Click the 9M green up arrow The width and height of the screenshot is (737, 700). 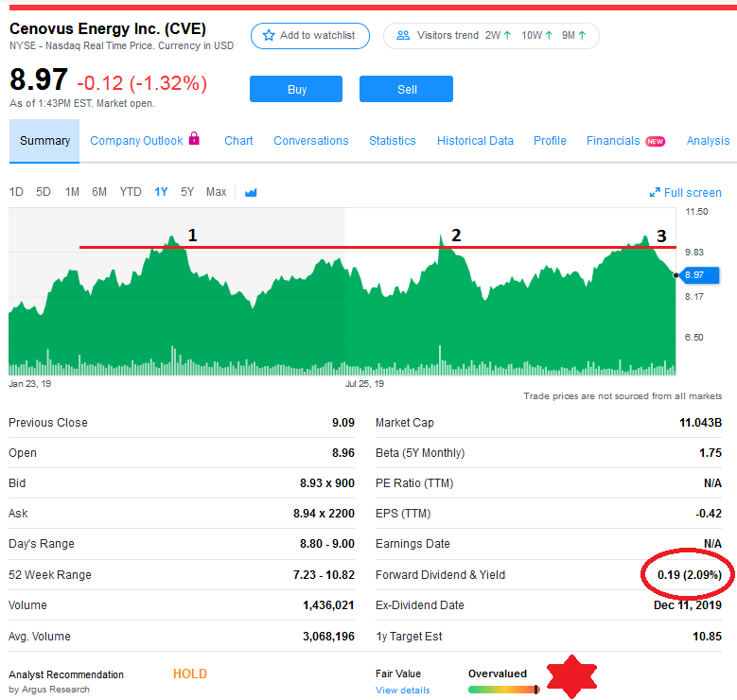582,35
